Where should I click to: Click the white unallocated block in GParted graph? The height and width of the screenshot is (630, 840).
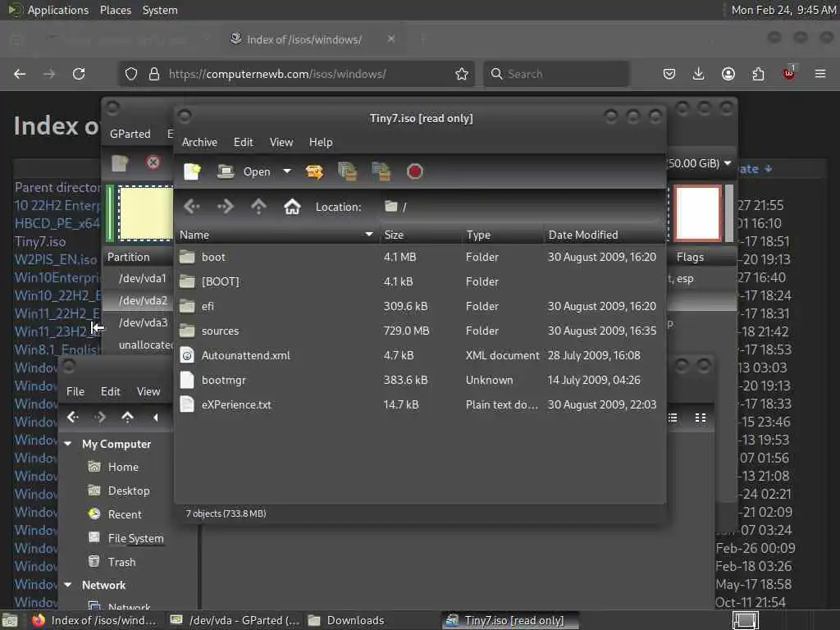[697, 213]
